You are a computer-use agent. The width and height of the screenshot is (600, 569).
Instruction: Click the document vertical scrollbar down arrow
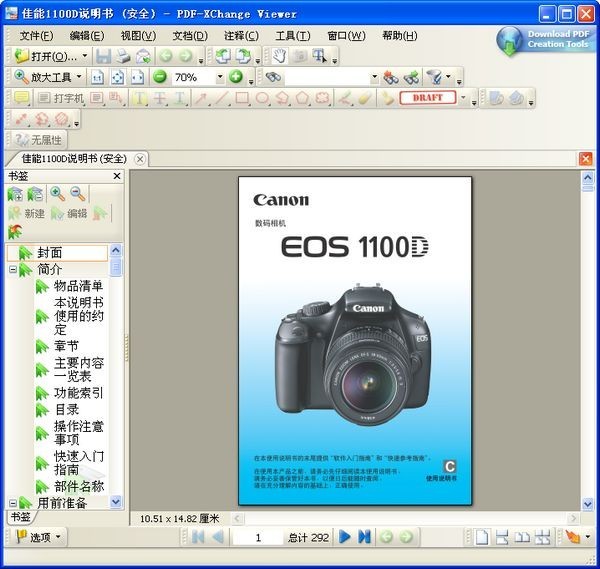587,504
